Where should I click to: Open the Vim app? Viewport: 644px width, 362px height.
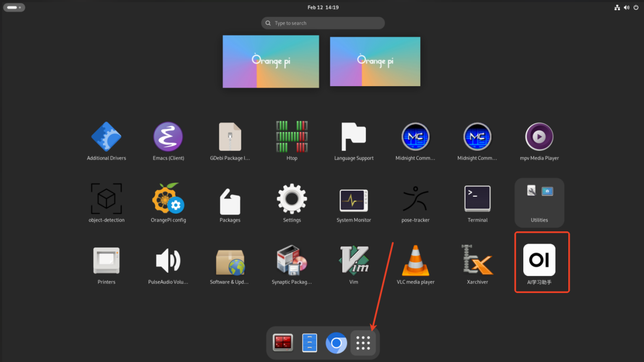[354, 261]
